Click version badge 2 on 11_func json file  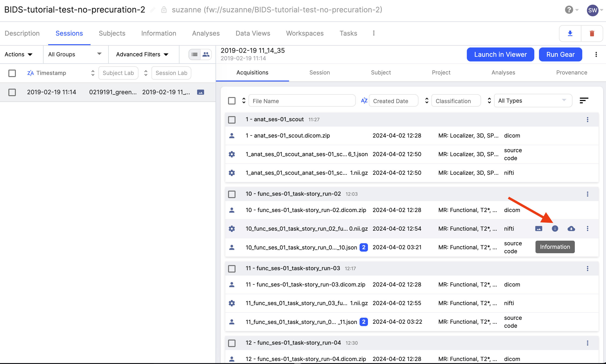point(364,322)
